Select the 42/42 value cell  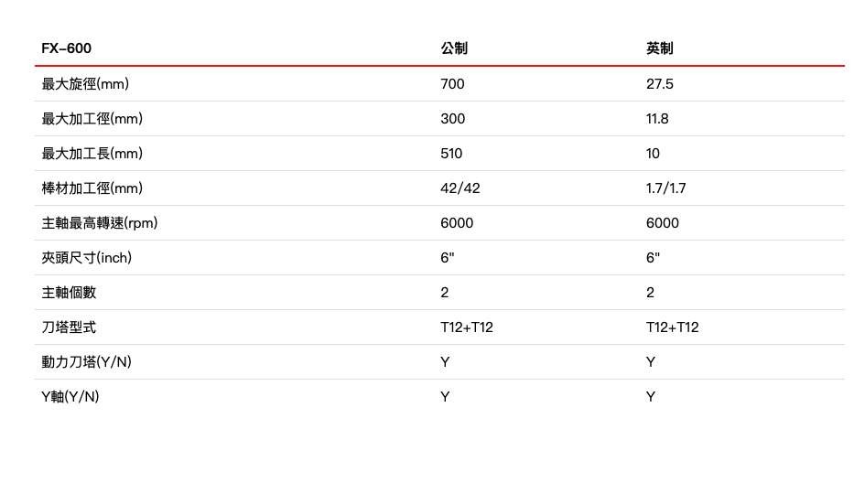coord(460,188)
